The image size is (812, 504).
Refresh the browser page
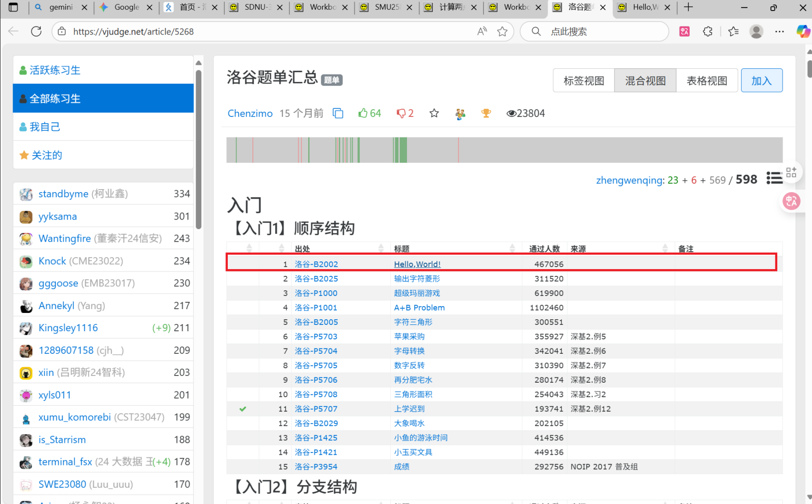click(36, 31)
